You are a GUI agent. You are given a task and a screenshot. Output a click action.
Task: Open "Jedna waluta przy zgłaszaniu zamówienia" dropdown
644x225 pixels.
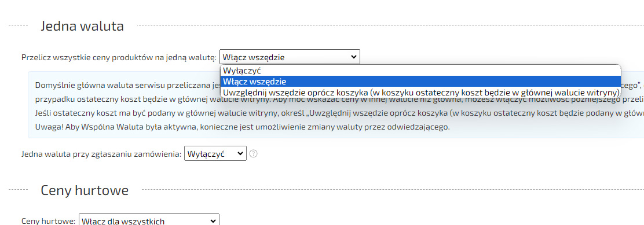[215, 154]
